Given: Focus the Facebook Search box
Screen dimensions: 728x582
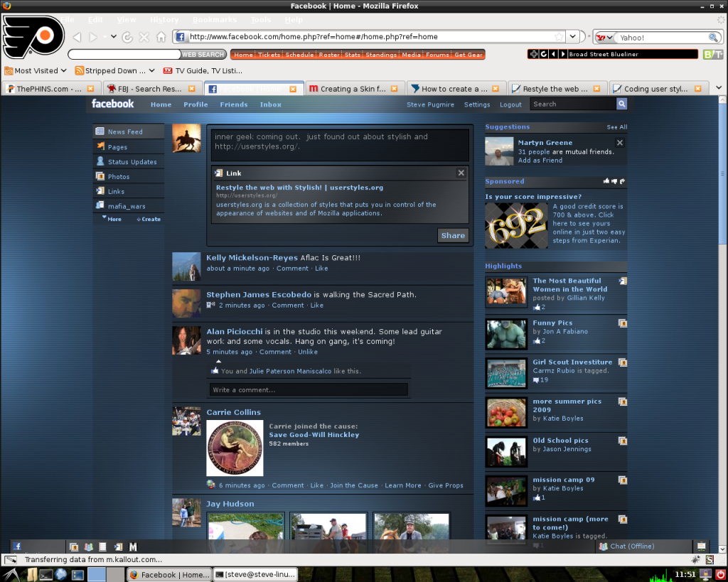Looking at the screenshot, I should 573,104.
